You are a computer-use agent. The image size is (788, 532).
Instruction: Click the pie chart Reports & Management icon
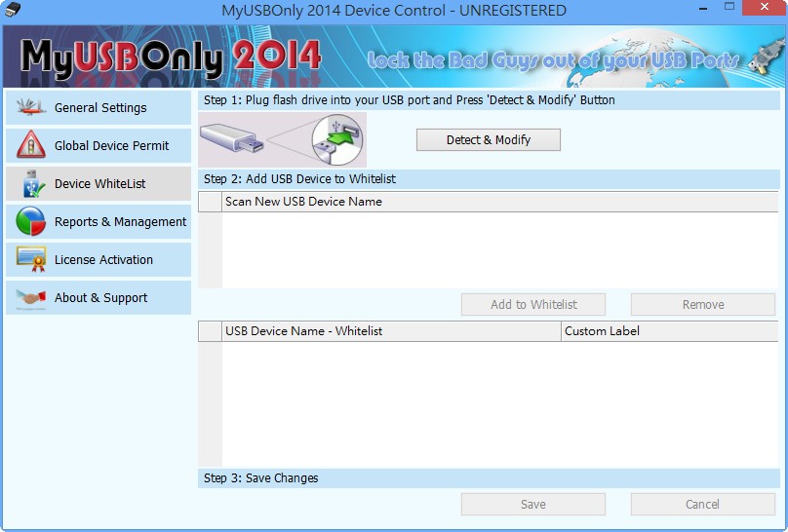pyautogui.click(x=30, y=221)
